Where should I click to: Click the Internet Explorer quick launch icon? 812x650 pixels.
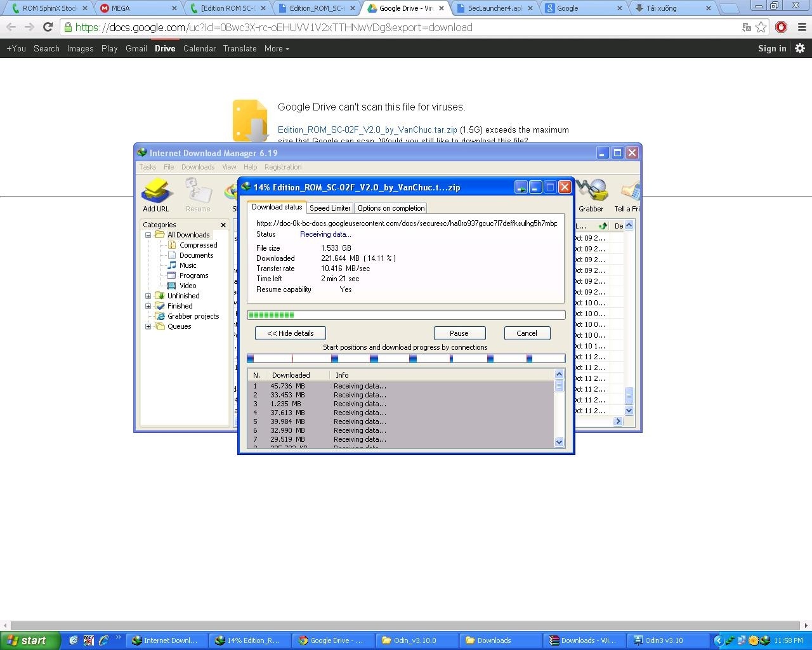pos(103,640)
